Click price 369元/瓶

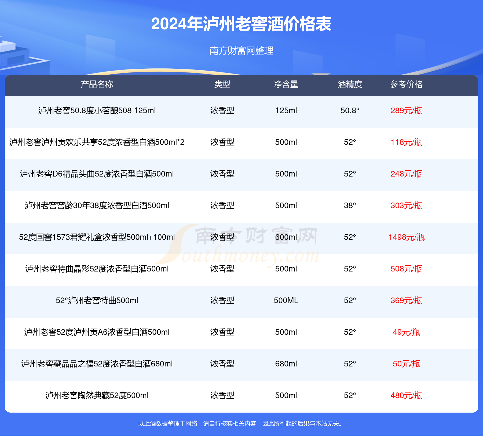click(407, 300)
